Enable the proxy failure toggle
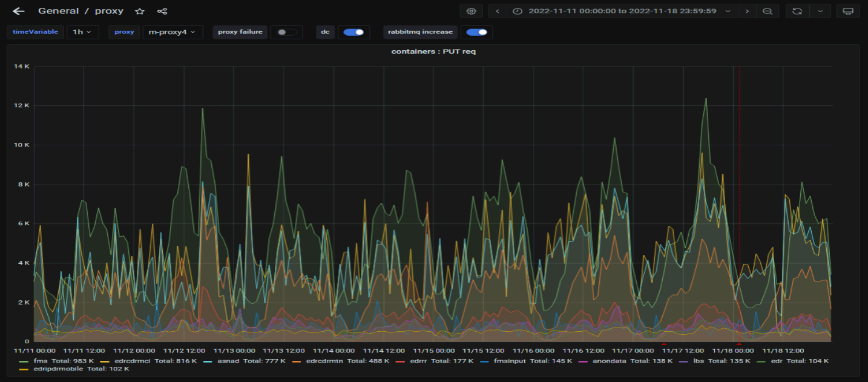 click(286, 32)
